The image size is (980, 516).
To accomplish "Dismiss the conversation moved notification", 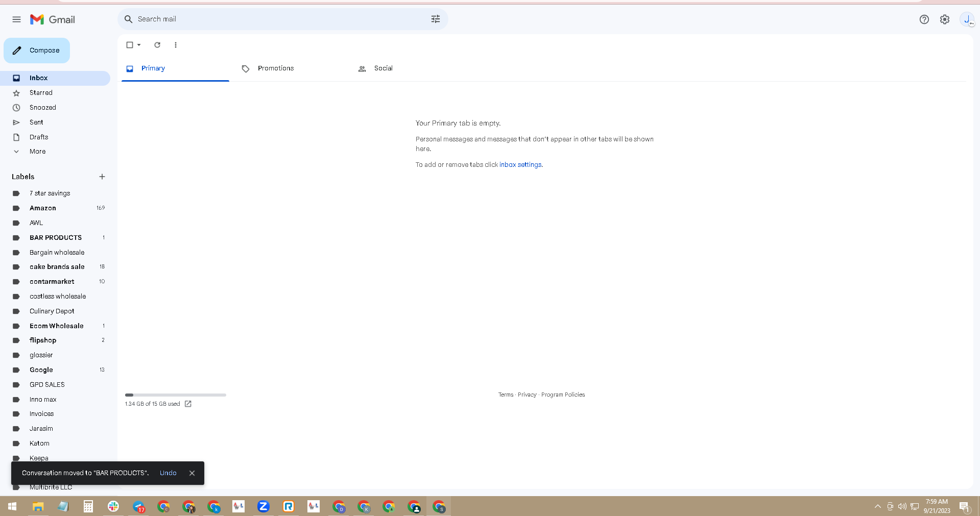I will [192, 473].
